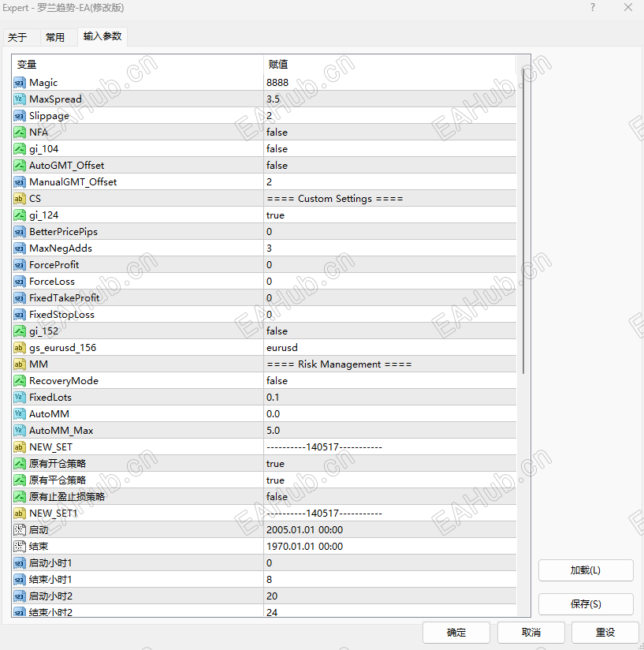The image size is (644, 650).
Task: Switch to the 关于 tab
Action: [x=17, y=38]
